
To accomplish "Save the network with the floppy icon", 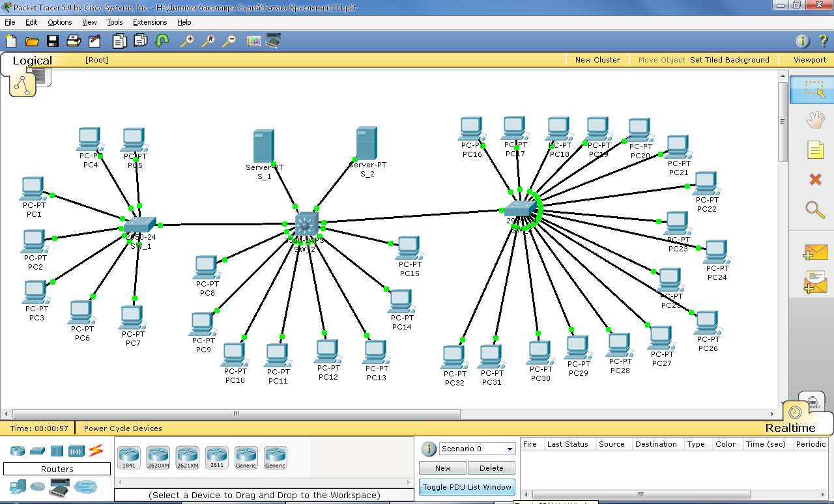I will click(53, 41).
